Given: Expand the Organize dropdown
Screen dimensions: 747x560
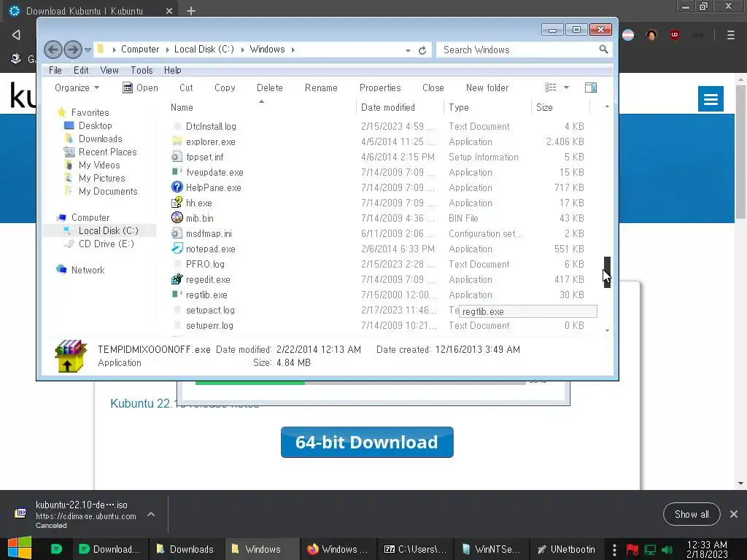Looking at the screenshot, I should (x=77, y=87).
